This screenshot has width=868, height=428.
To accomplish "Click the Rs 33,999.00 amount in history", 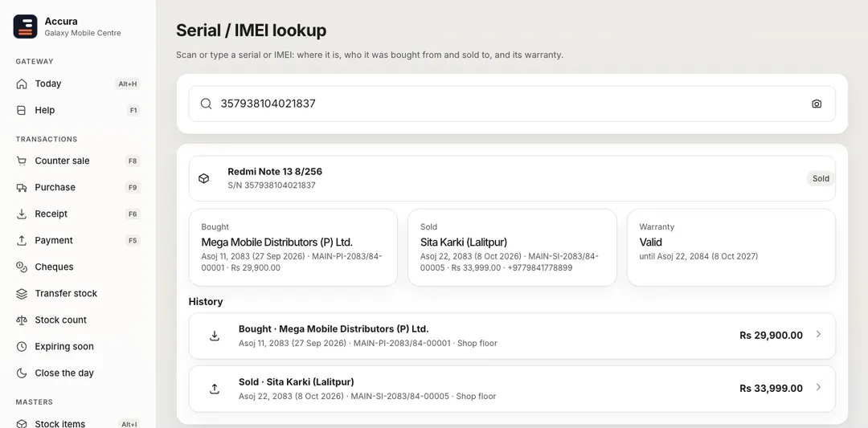I will (771, 389).
